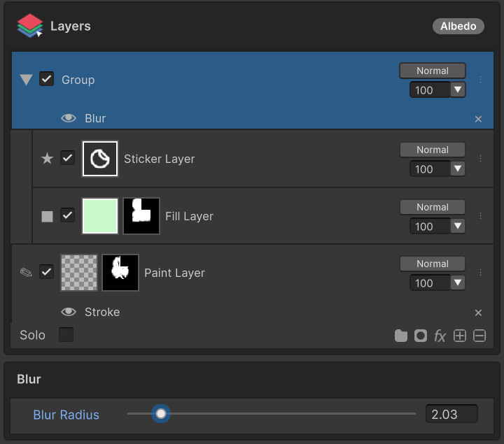Select the Paint Layer mask thumbnail
The height and width of the screenshot is (444, 504).
(x=120, y=273)
